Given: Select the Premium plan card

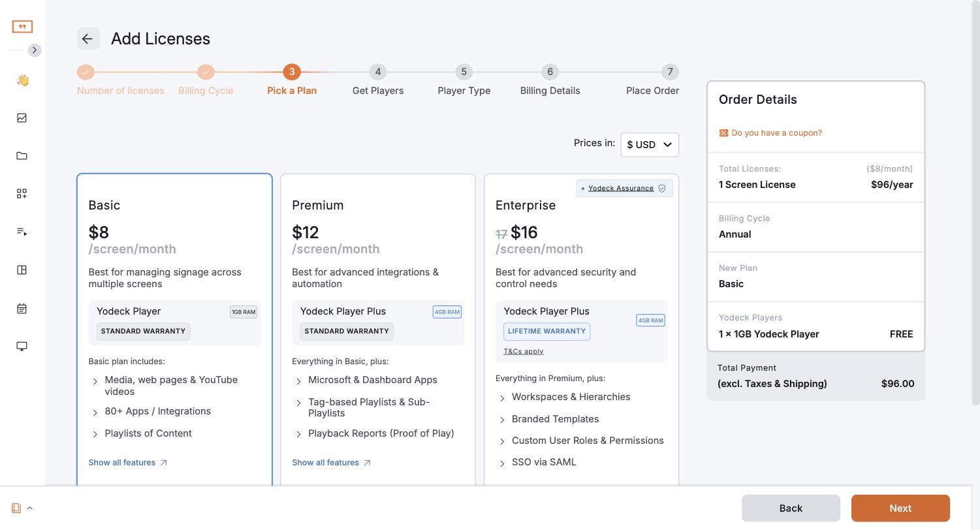Looking at the screenshot, I should pyautogui.click(x=378, y=330).
